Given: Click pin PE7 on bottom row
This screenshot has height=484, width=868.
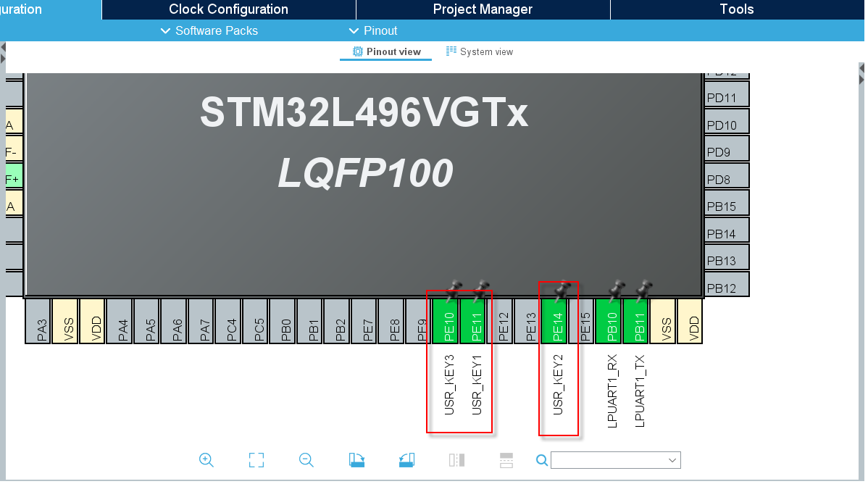Looking at the screenshot, I should (364, 322).
